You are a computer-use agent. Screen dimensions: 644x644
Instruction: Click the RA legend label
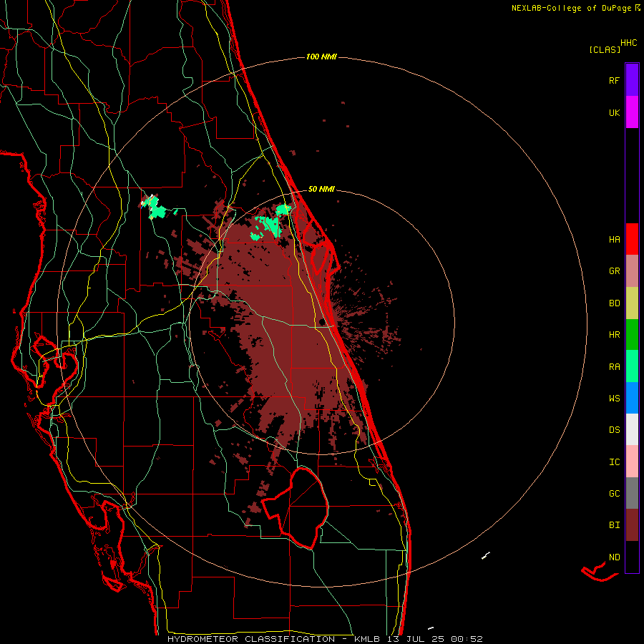coord(614,366)
